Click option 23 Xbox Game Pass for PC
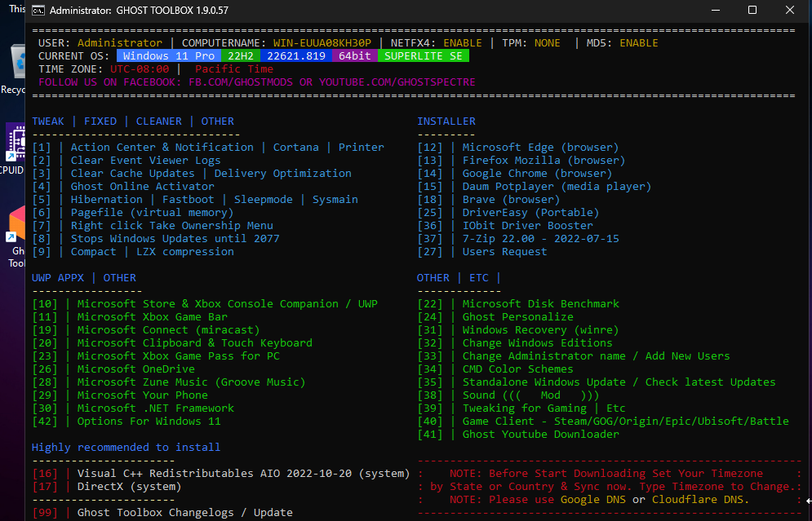 [x=156, y=356]
